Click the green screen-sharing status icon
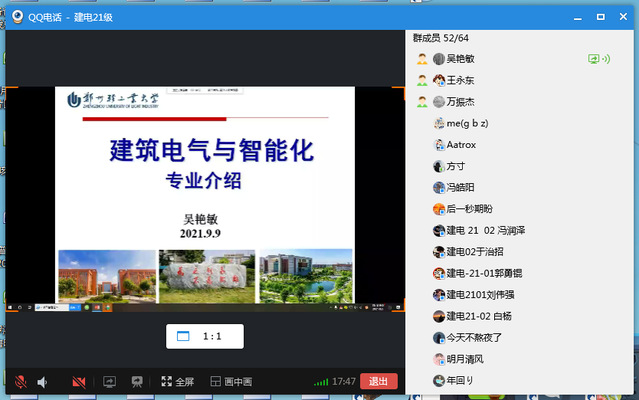 pos(599,58)
